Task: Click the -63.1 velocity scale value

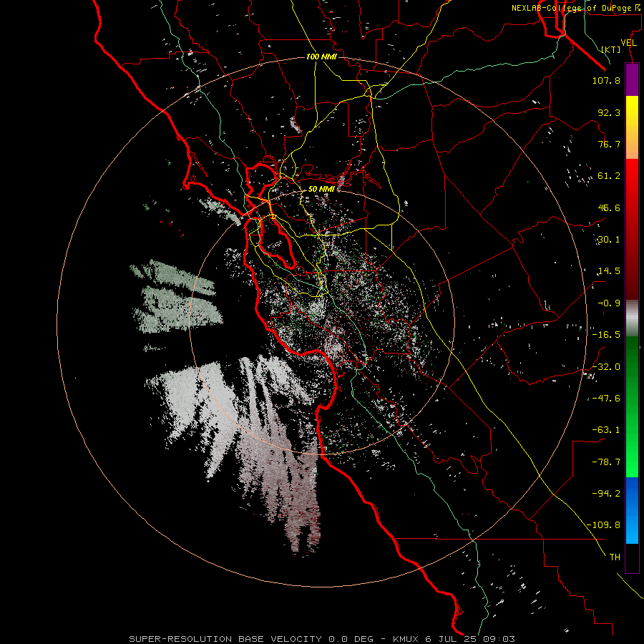Action: point(606,429)
